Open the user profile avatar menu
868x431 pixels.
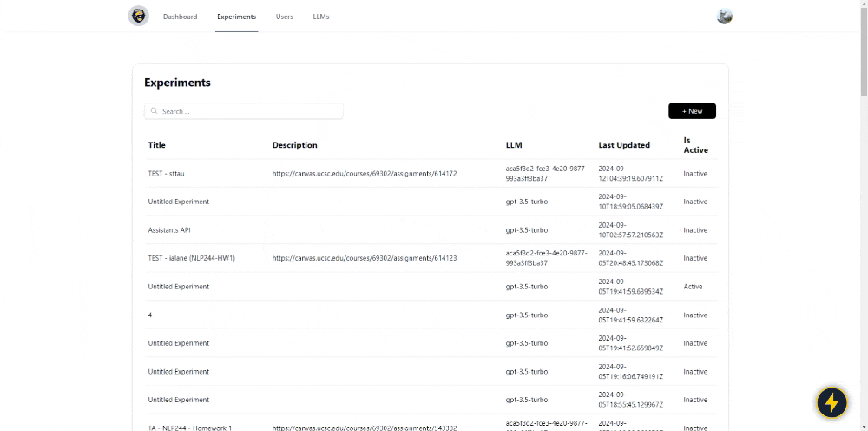point(724,17)
